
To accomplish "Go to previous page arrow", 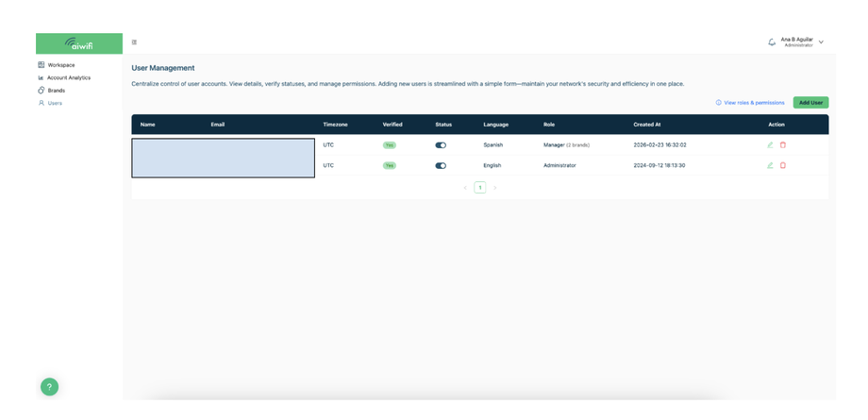I will pos(465,188).
